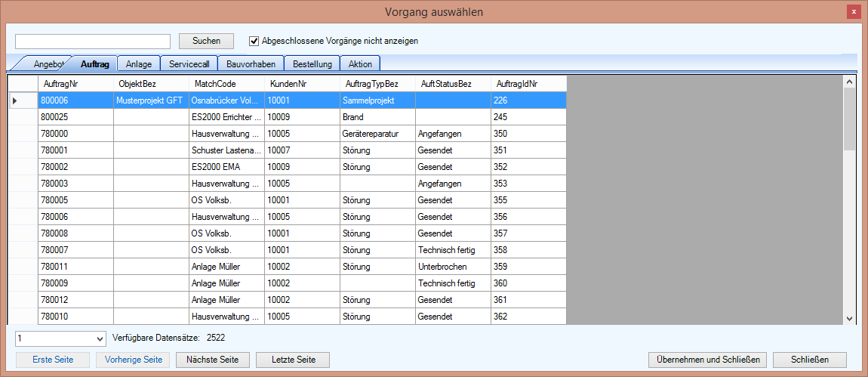This screenshot has height=377, width=868.
Task: Toggle 'Abgeschlossene Vorgänge nicht anzeigen' checkbox
Action: point(254,41)
